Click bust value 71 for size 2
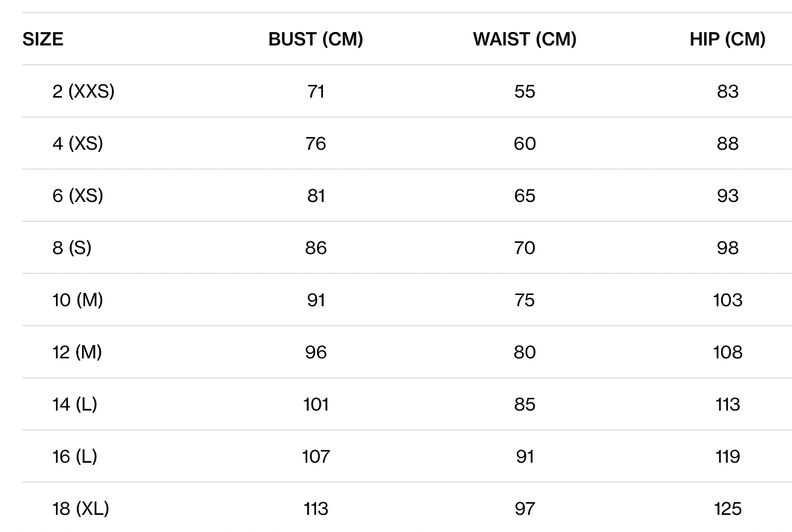792x532 pixels. [315, 92]
